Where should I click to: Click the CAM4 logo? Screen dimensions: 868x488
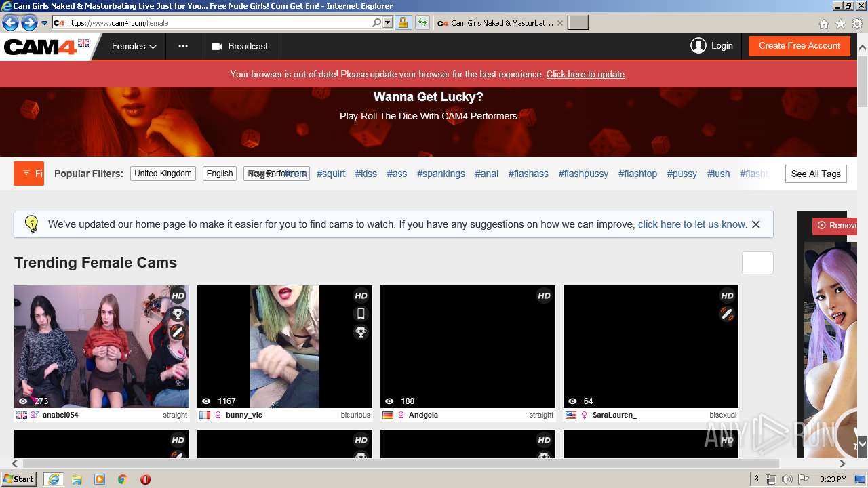coord(40,47)
